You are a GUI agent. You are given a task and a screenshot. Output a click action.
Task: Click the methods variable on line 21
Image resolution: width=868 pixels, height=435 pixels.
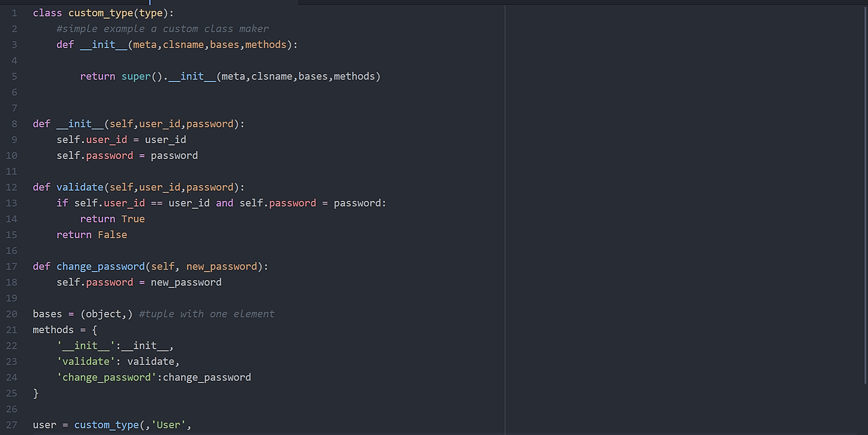coord(53,330)
